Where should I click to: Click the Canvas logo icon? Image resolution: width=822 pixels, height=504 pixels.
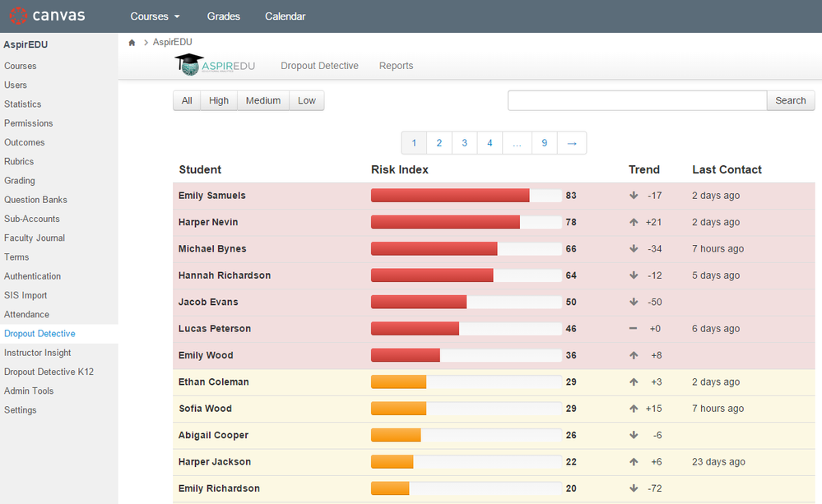[x=17, y=16]
